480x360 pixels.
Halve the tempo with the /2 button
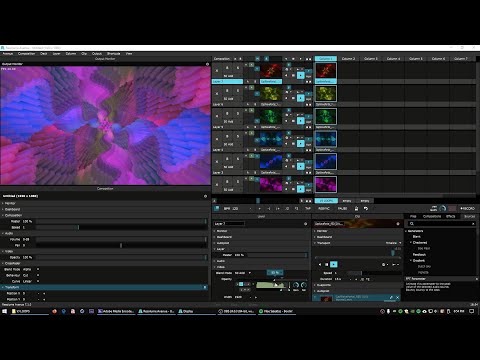(x=287, y=209)
